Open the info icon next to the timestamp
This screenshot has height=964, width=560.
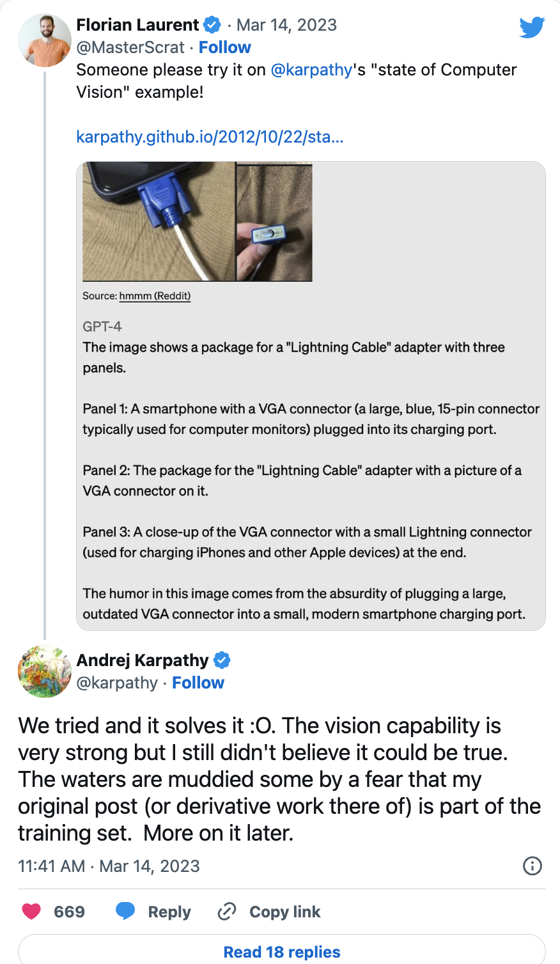coord(533,866)
